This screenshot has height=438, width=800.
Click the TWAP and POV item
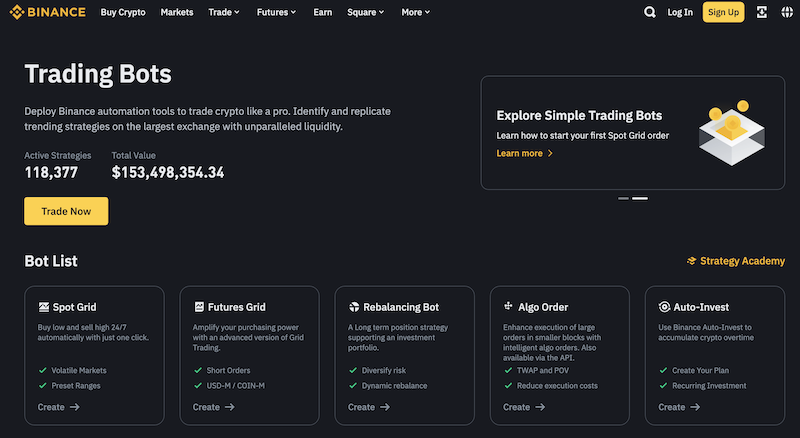[x=536, y=370]
